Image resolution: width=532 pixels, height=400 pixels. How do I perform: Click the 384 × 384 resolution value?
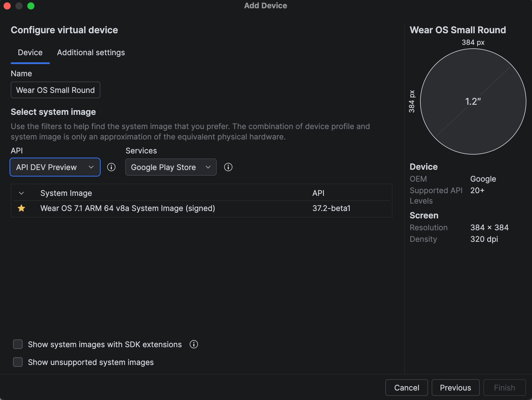pyautogui.click(x=489, y=228)
